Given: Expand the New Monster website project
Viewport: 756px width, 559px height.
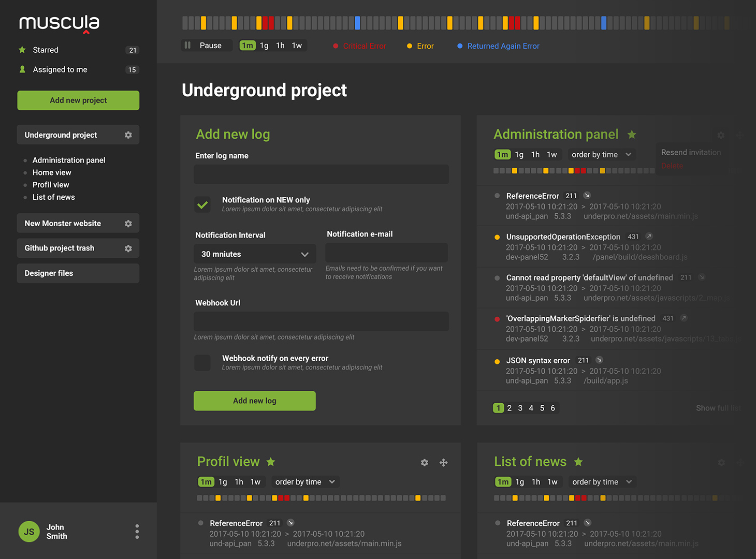Looking at the screenshot, I should tap(78, 224).
